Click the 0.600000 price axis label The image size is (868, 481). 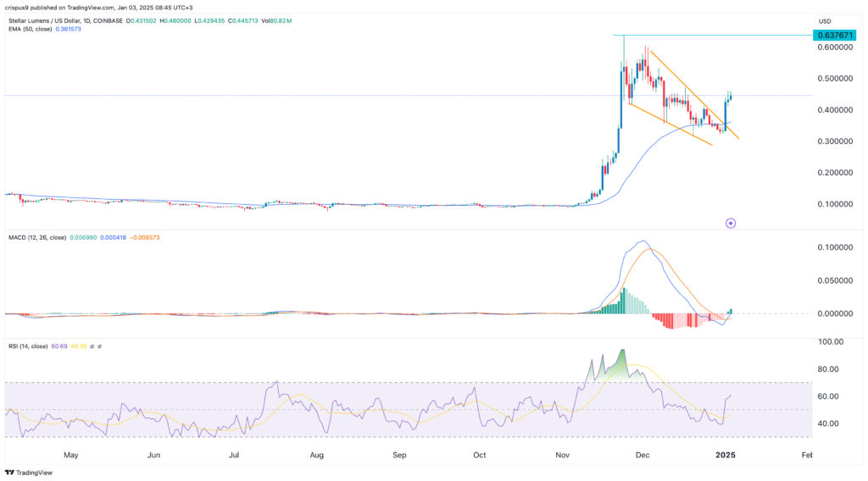(x=835, y=47)
